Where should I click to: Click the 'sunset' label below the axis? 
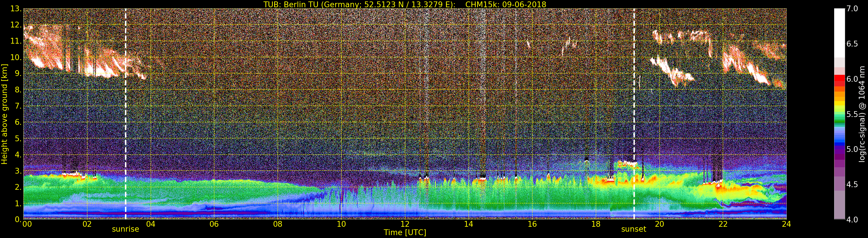point(633,229)
